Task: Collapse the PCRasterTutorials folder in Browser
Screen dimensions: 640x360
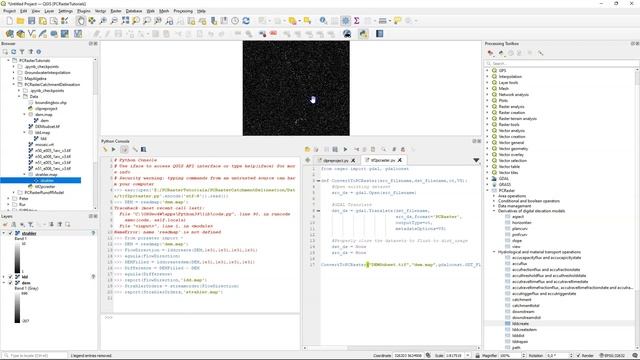Action: [x=9, y=60]
